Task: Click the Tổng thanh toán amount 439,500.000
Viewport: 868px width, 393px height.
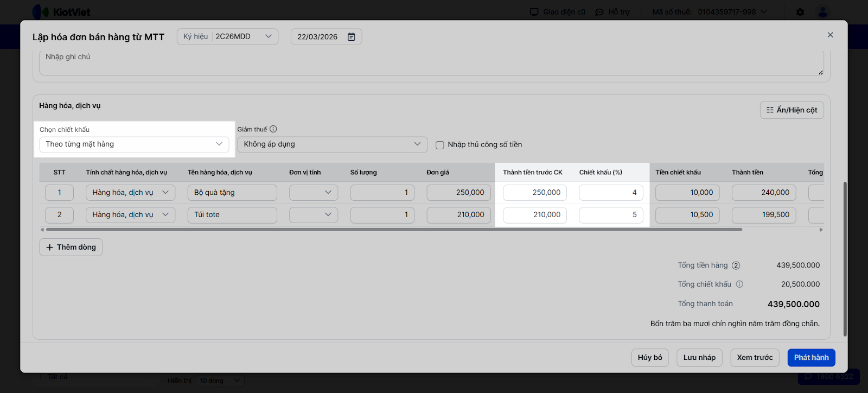Action: (794, 304)
